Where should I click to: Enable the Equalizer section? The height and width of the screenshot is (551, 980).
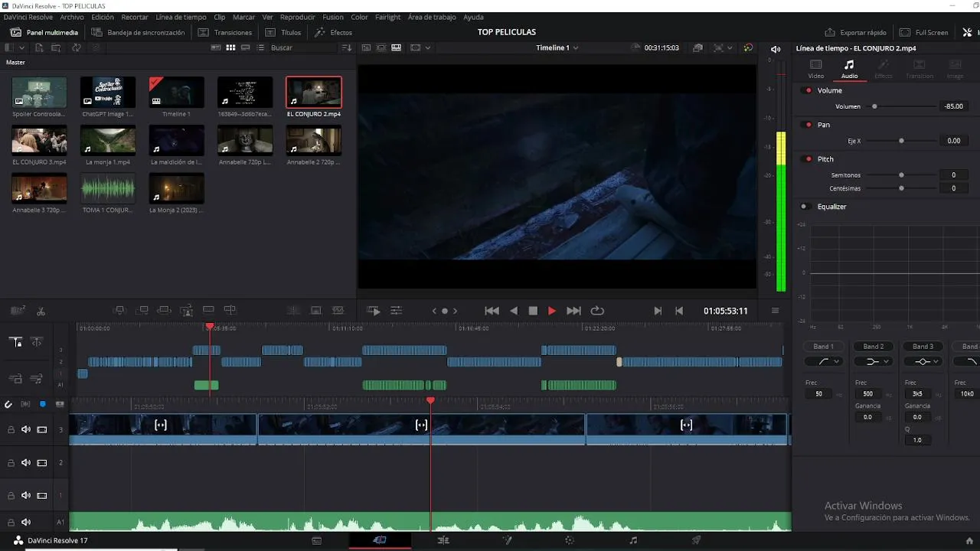tap(805, 207)
